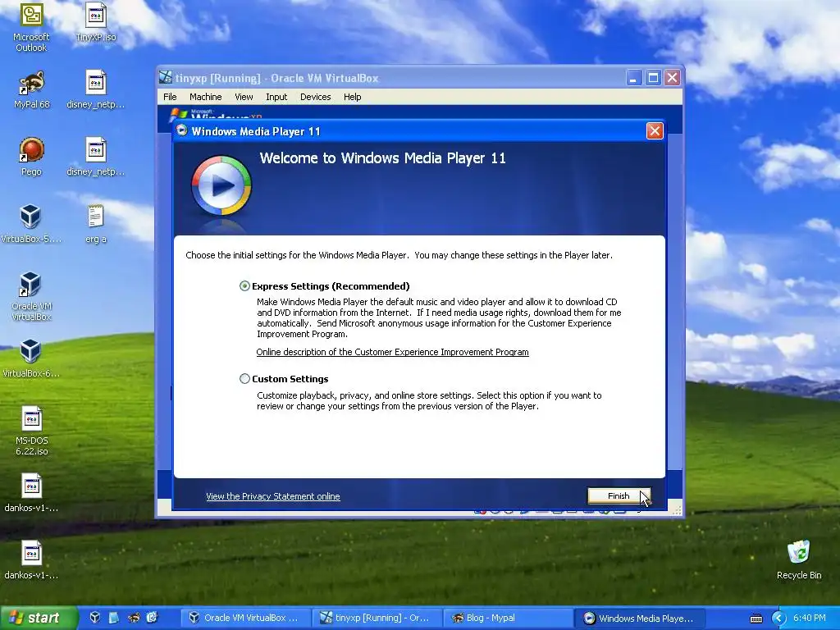Close the Windows Media Player 11 dialog
This screenshot has width=840, height=630.
click(655, 131)
